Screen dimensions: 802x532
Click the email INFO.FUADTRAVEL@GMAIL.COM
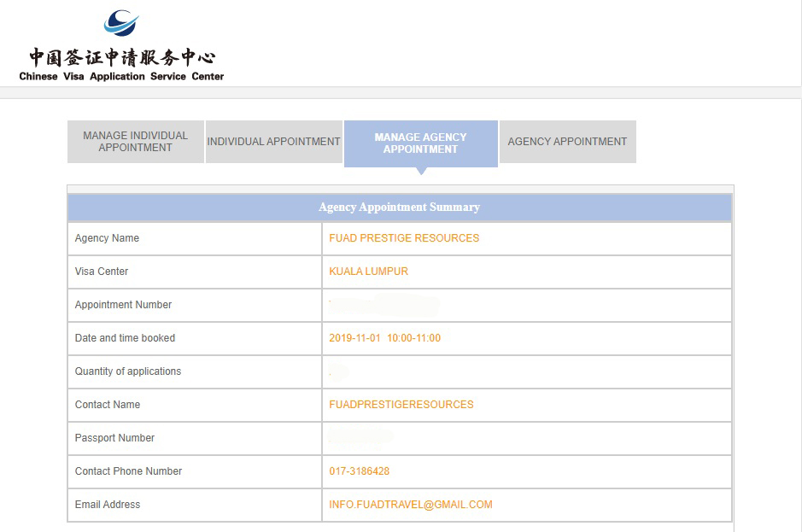click(x=411, y=505)
